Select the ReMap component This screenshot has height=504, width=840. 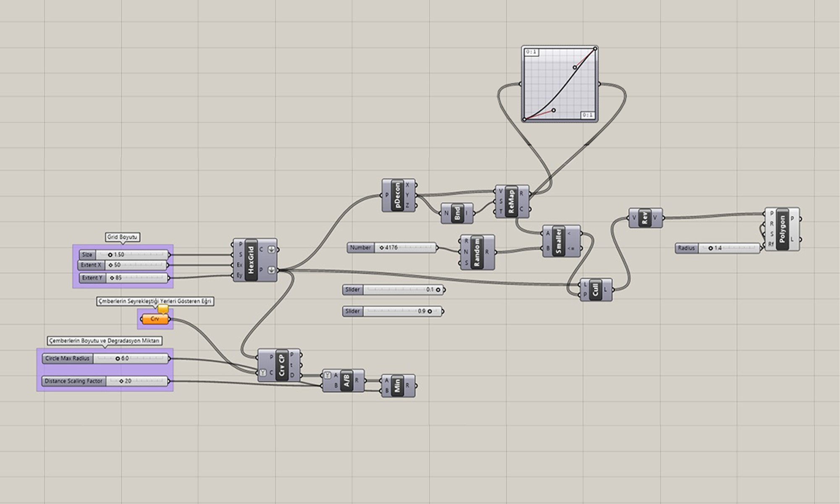pyautogui.click(x=511, y=202)
